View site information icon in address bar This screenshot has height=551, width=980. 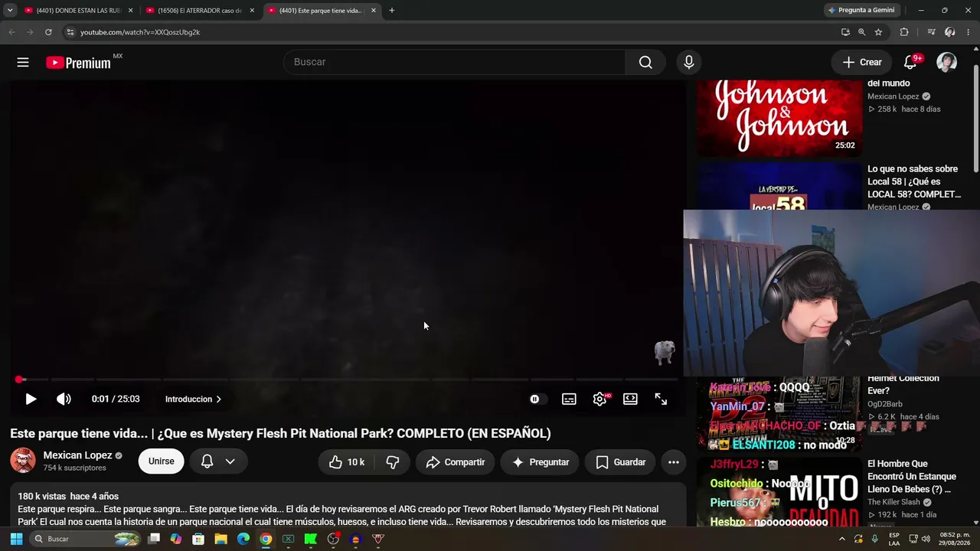click(70, 32)
